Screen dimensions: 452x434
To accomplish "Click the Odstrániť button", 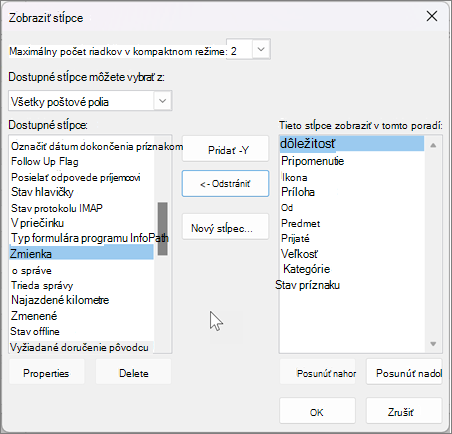I will pos(225,183).
